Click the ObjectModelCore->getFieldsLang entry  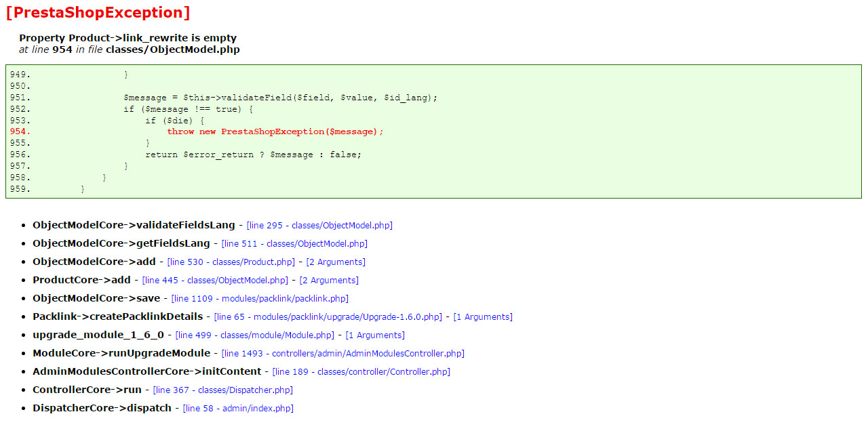click(121, 243)
